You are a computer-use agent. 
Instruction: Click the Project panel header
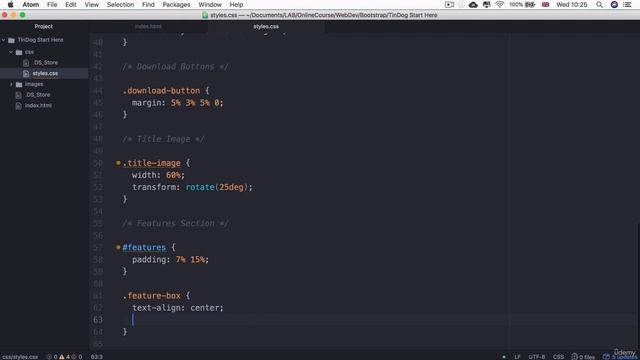coord(44,27)
